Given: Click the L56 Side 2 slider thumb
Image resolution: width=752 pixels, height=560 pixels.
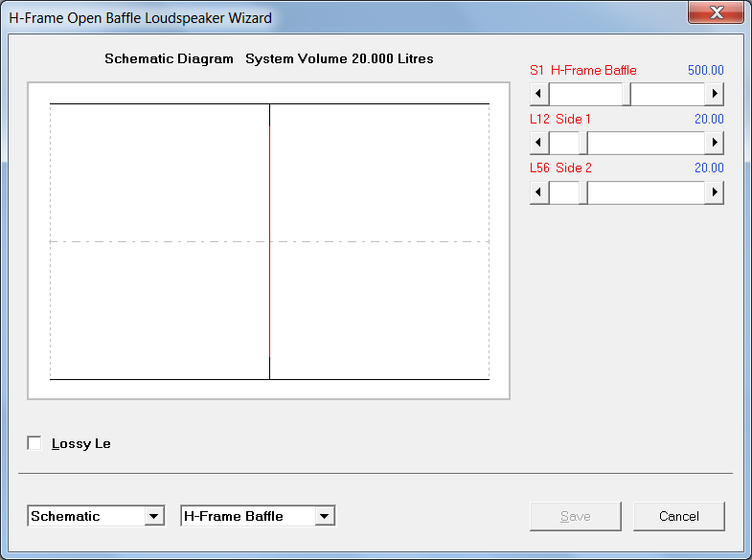Looking at the screenshot, I should 583,192.
